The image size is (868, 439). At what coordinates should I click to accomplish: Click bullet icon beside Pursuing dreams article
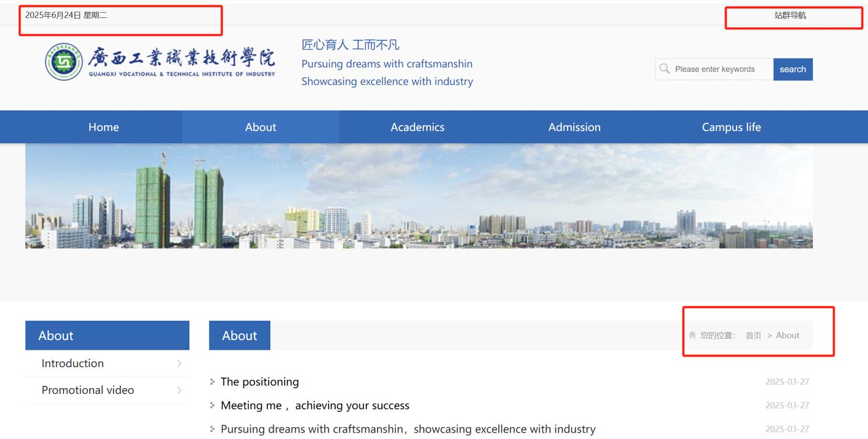pos(212,429)
